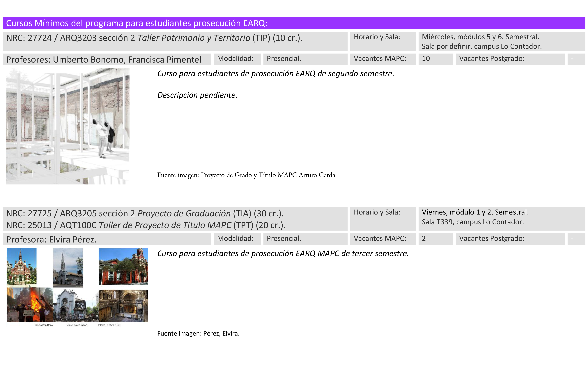Open the white scaffold rendering image

[x=68, y=126]
